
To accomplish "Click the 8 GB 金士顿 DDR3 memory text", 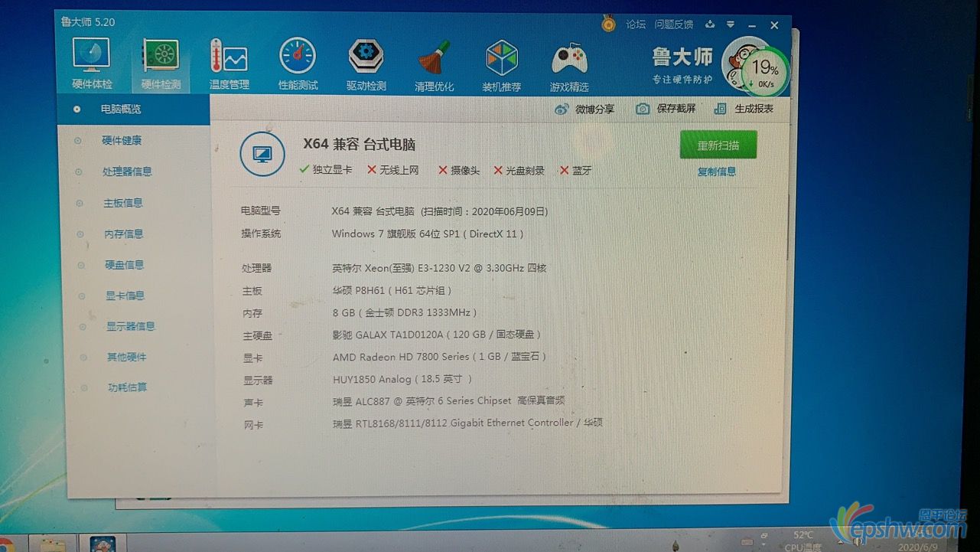I will point(405,312).
